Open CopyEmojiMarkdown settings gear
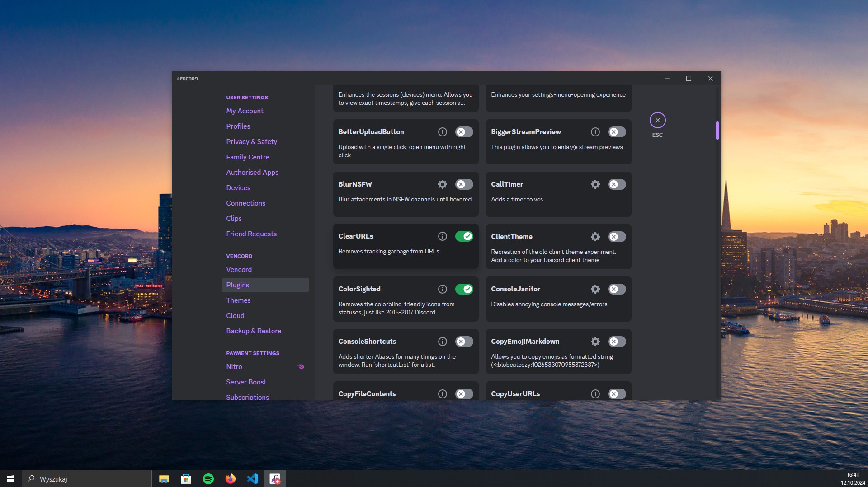 [x=595, y=342]
